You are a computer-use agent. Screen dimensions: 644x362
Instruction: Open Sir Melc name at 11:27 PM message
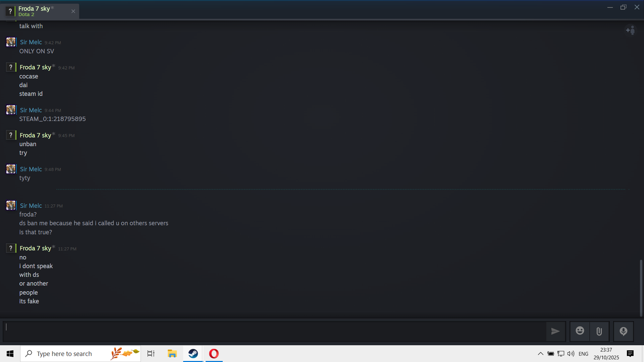point(31,206)
